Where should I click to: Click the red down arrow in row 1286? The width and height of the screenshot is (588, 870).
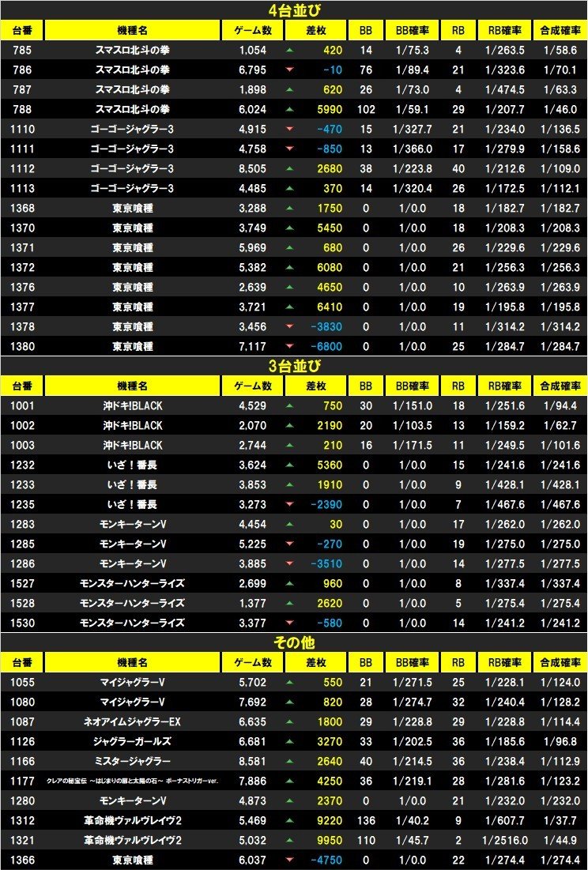pyautogui.click(x=289, y=563)
